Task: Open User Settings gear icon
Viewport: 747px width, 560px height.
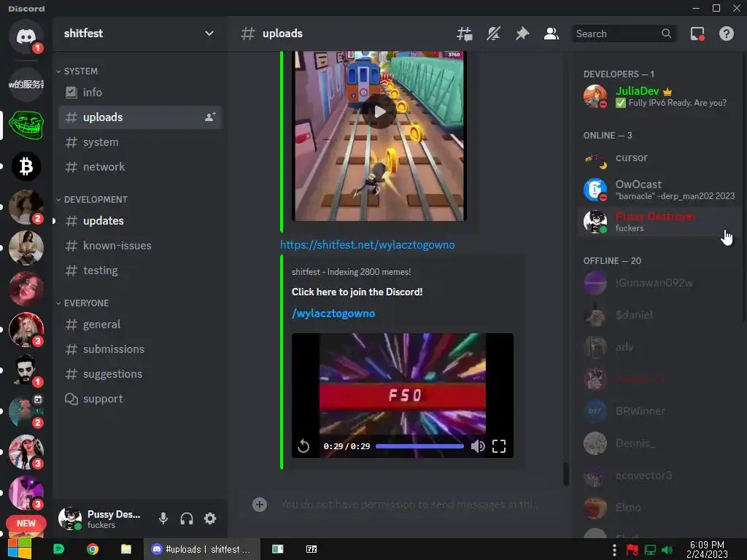Action: 210,518
